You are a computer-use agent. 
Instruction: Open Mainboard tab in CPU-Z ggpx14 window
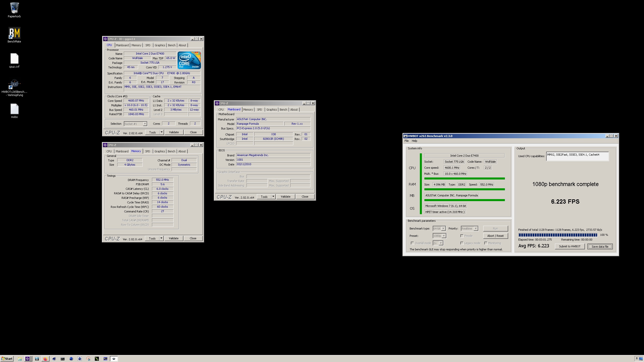click(122, 45)
